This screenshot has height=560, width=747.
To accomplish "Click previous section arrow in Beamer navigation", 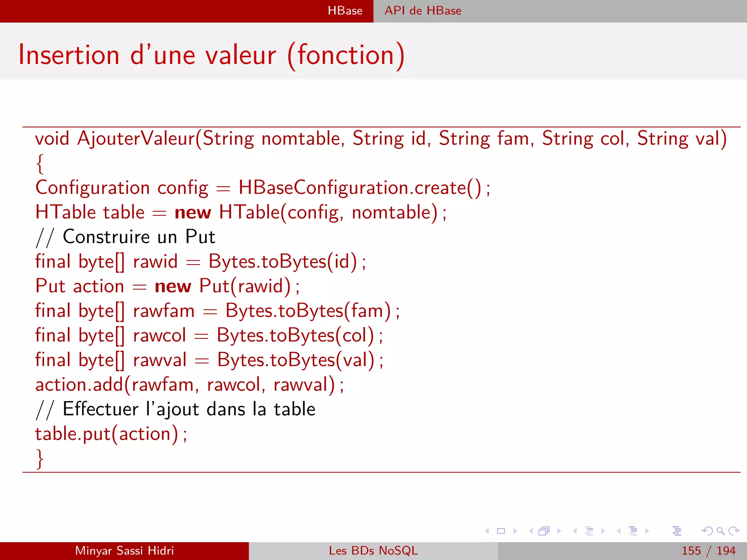I will (x=619, y=531).
